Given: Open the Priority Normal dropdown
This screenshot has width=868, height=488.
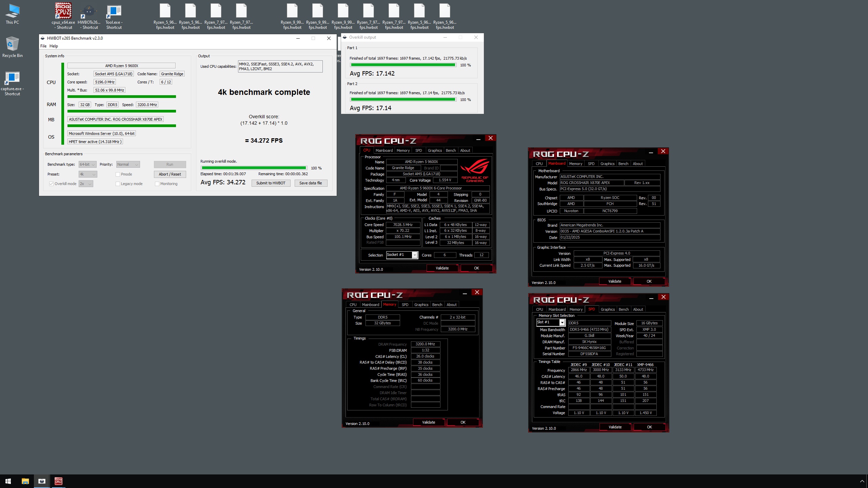Looking at the screenshot, I should click(x=128, y=165).
